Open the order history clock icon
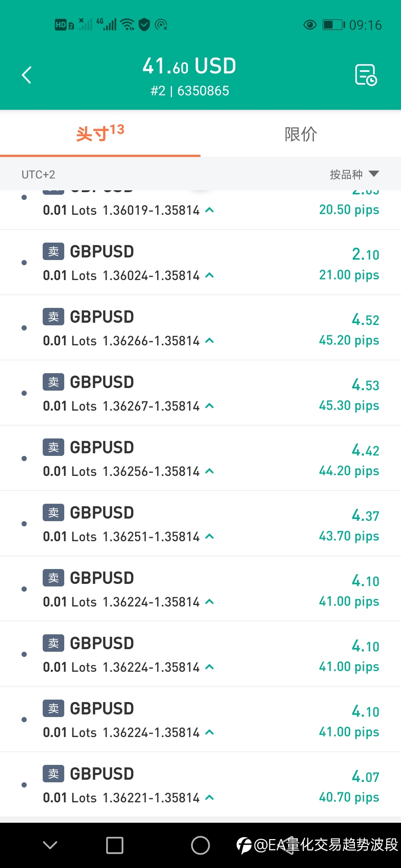Screen dimensions: 401x868 (x=366, y=75)
